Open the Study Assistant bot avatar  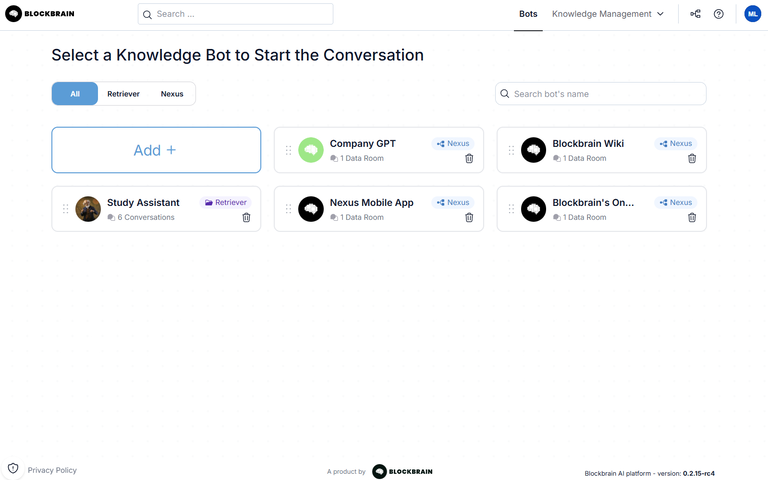click(x=88, y=209)
